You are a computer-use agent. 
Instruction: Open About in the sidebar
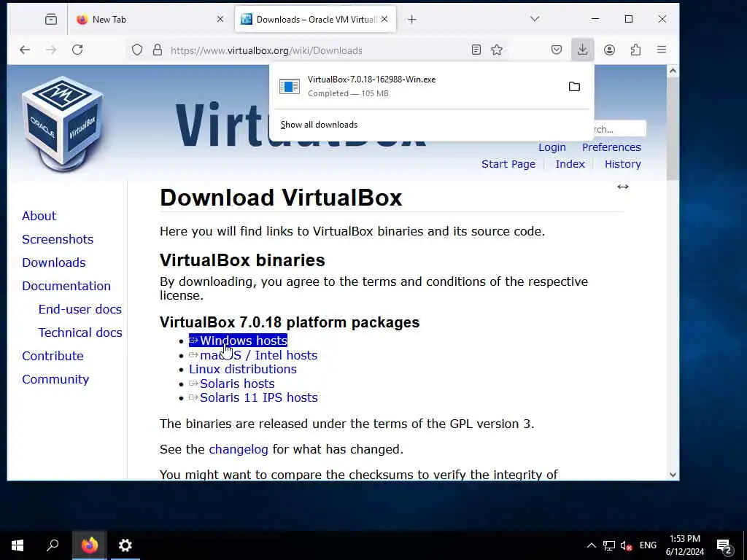[39, 216]
